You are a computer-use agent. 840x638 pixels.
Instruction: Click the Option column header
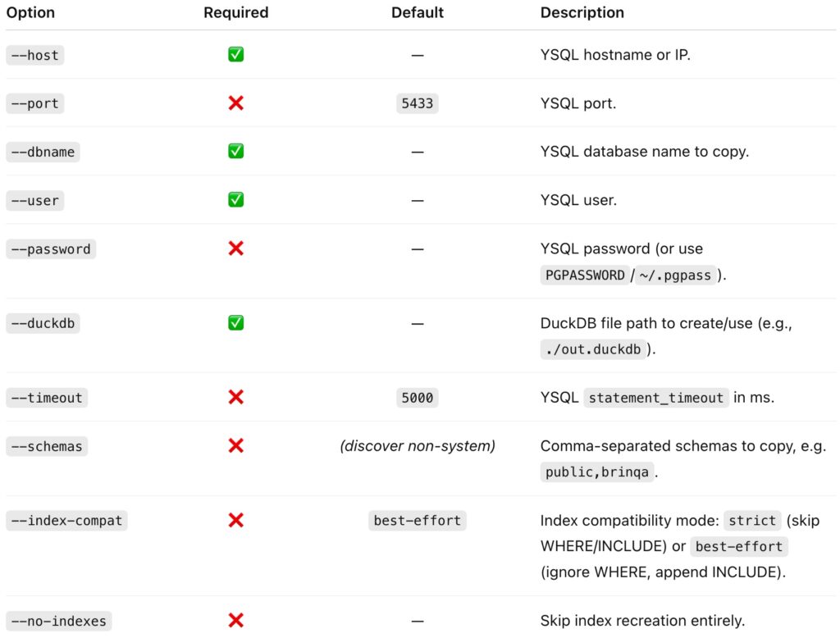coord(30,13)
